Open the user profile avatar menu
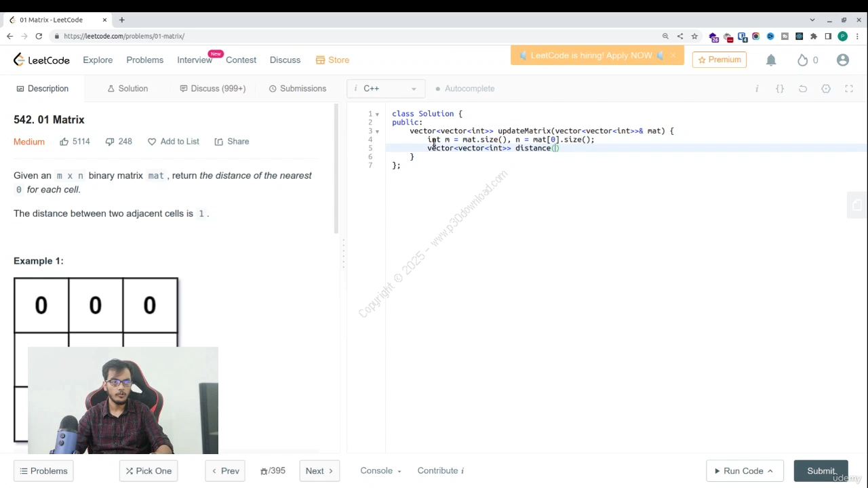The width and height of the screenshot is (868, 488). 843,60
